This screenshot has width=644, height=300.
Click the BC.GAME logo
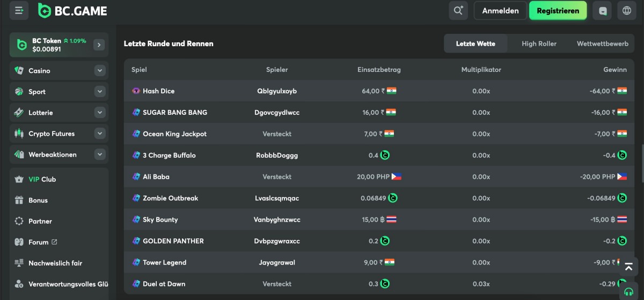point(72,11)
